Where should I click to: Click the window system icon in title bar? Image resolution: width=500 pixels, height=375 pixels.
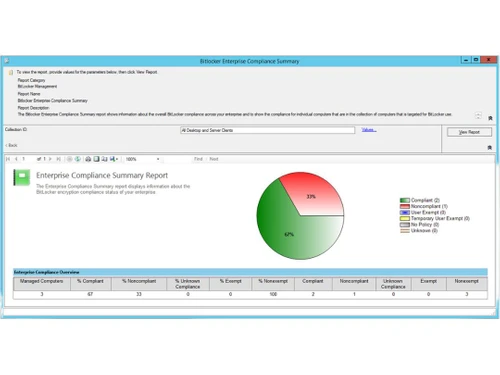(7, 61)
